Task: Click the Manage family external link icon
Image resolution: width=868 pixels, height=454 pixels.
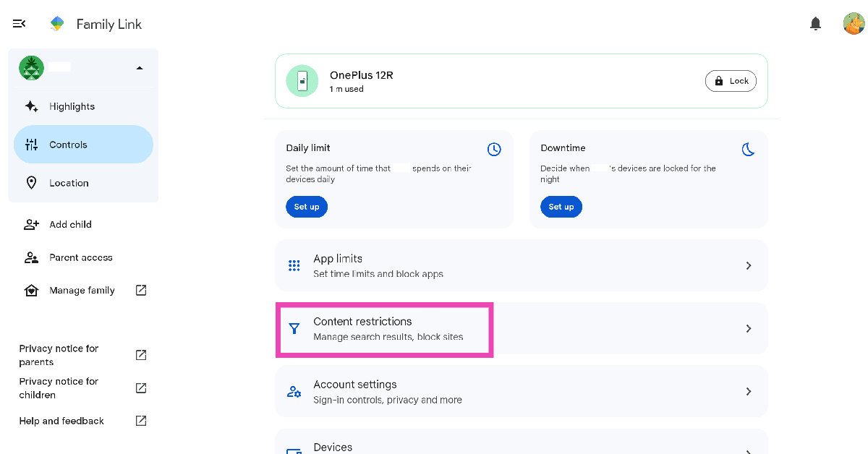Action: 141,290
